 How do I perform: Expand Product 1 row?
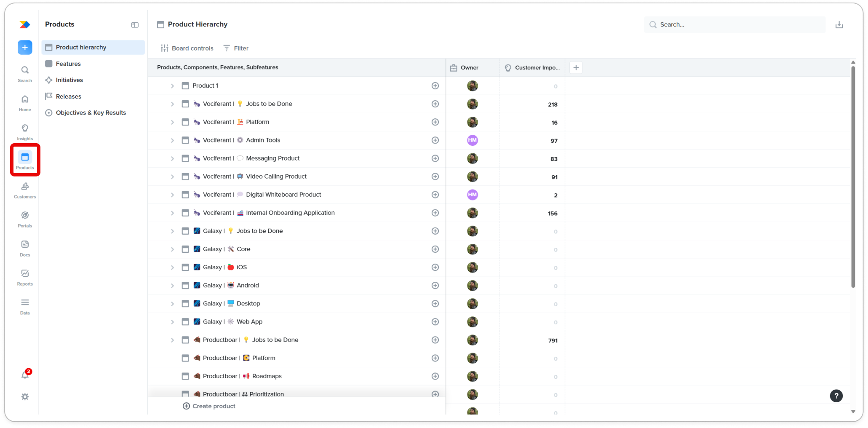click(x=172, y=86)
